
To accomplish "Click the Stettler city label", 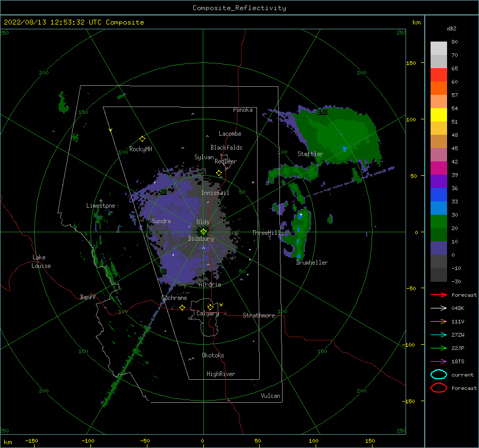I will click(310, 154).
